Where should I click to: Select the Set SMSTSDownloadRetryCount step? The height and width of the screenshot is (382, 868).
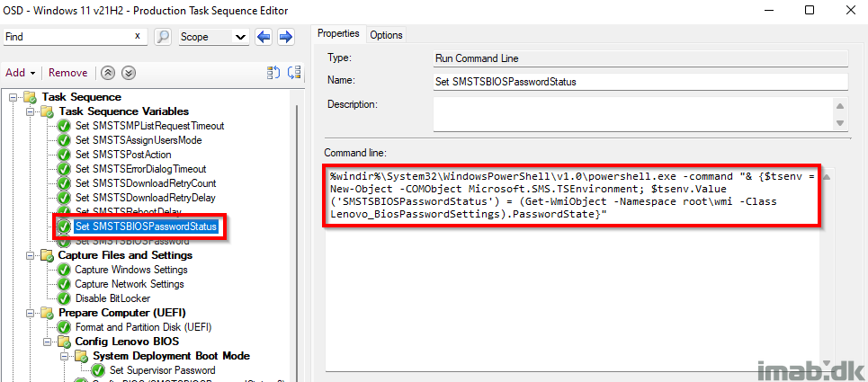146,183
